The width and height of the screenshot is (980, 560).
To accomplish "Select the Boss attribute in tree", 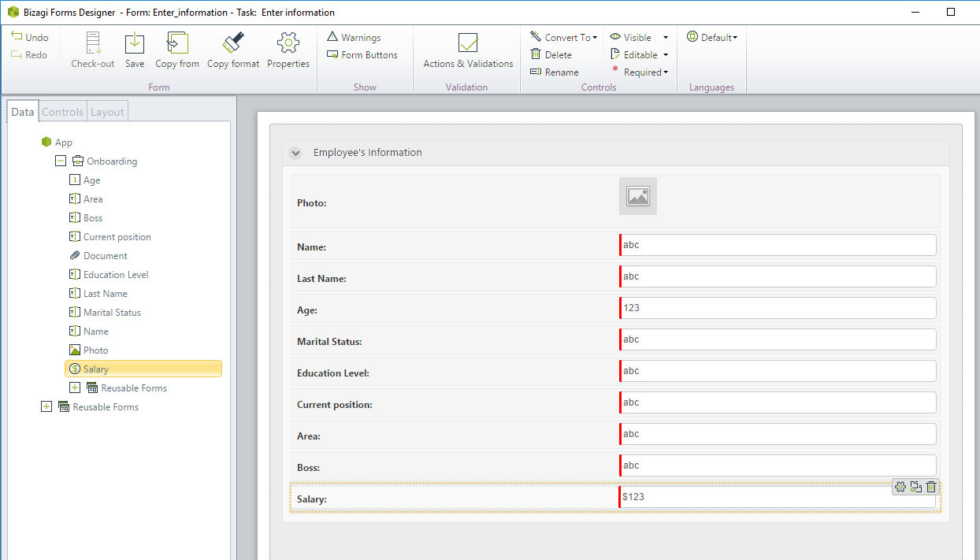I will pos(86,218).
